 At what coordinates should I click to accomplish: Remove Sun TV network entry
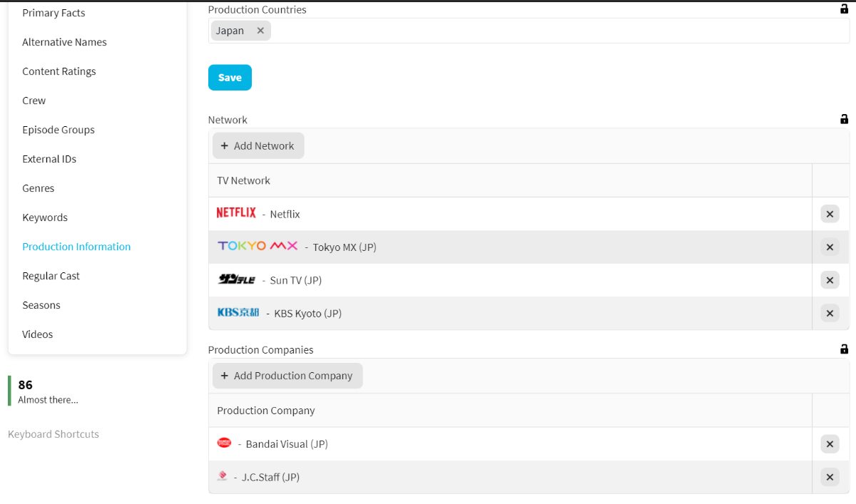pyautogui.click(x=830, y=280)
